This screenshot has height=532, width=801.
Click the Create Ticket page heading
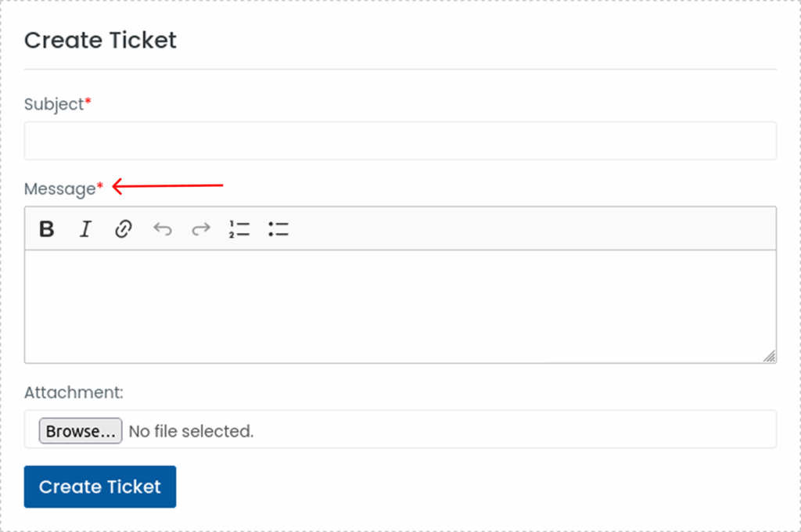tap(100, 40)
